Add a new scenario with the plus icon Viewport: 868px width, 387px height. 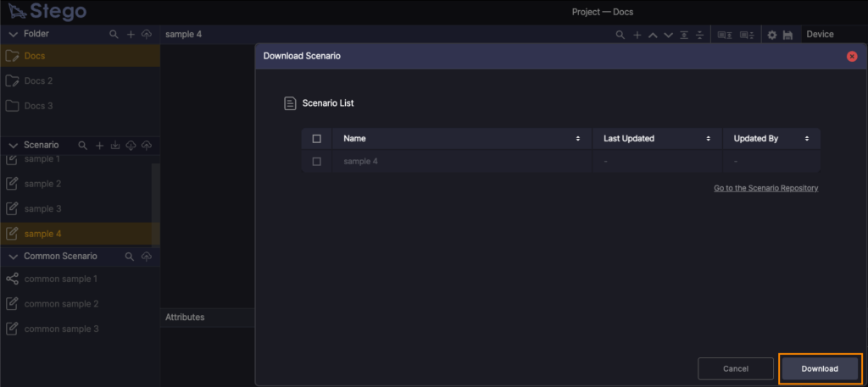[99, 146]
